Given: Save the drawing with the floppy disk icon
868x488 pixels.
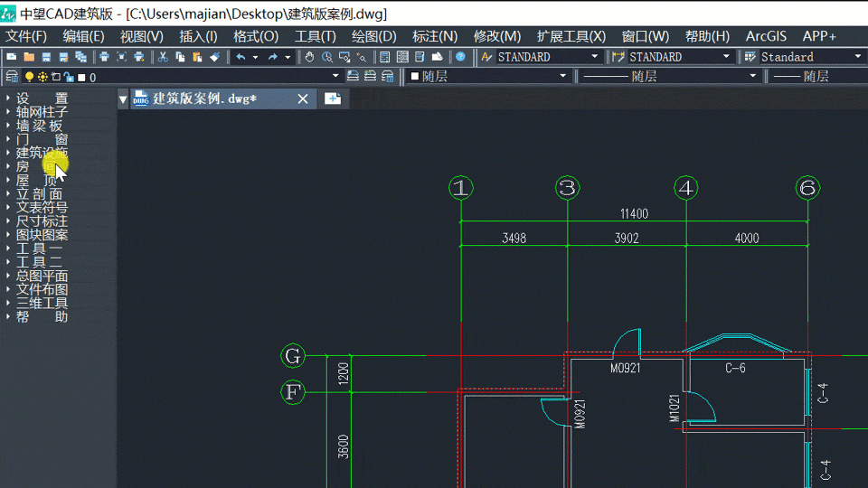Looking at the screenshot, I should pyautogui.click(x=46, y=57).
